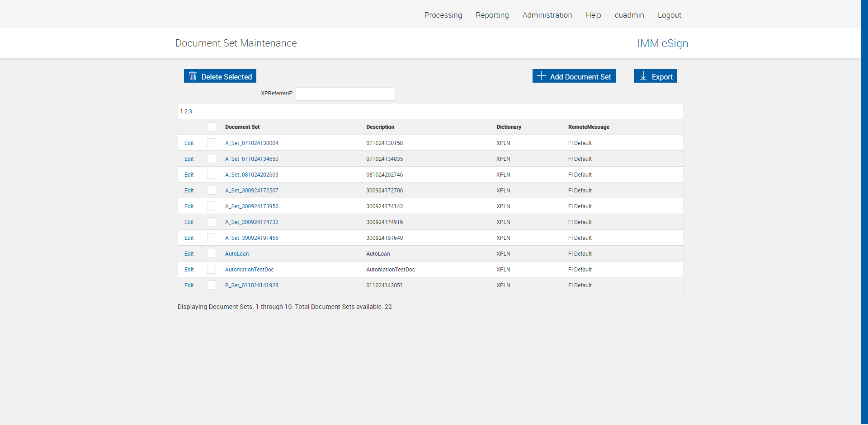Open the Administration menu
Image resolution: width=868 pixels, height=425 pixels.
tap(547, 15)
